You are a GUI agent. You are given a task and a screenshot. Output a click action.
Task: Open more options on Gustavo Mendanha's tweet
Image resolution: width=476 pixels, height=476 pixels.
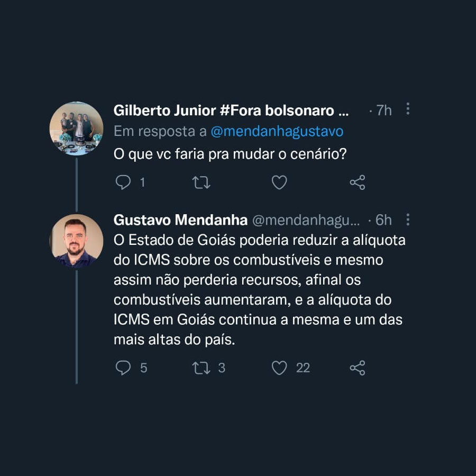pyautogui.click(x=408, y=219)
